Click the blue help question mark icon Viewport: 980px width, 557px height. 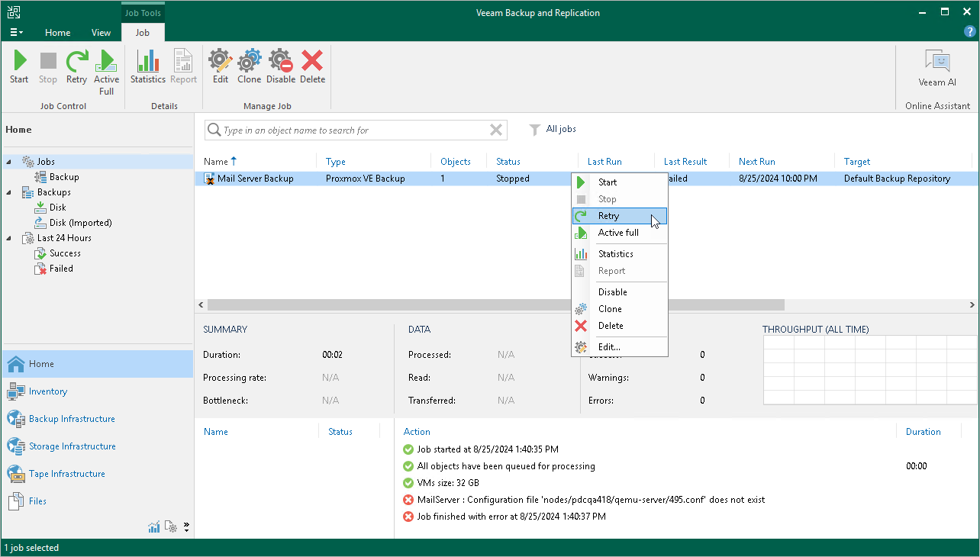970,31
